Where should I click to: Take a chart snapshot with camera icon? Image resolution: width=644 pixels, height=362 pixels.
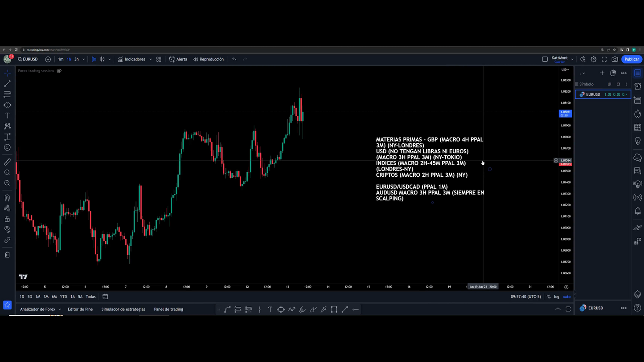pos(615,59)
